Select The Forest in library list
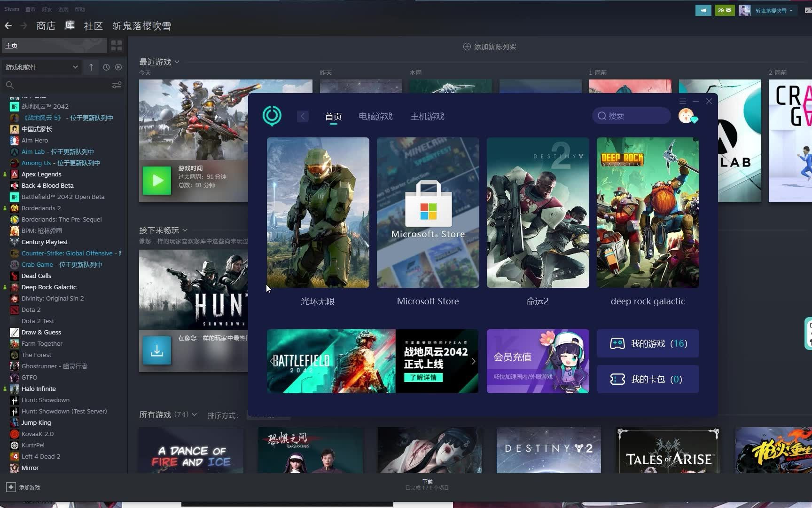 click(36, 355)
